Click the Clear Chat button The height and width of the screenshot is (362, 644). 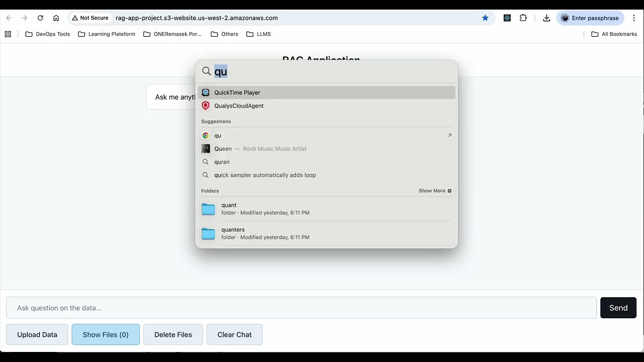pyautogui.click(x=234, y=334)
